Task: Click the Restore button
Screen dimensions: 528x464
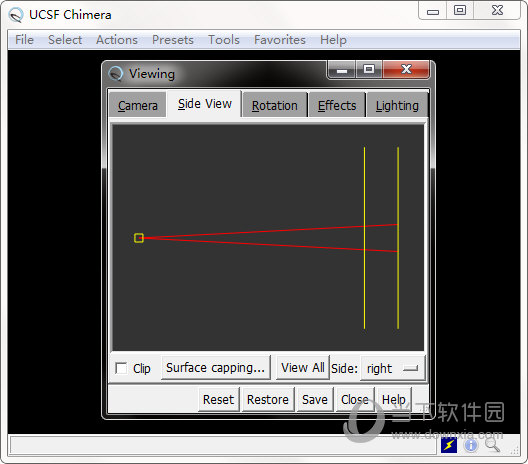Action: 268,400
